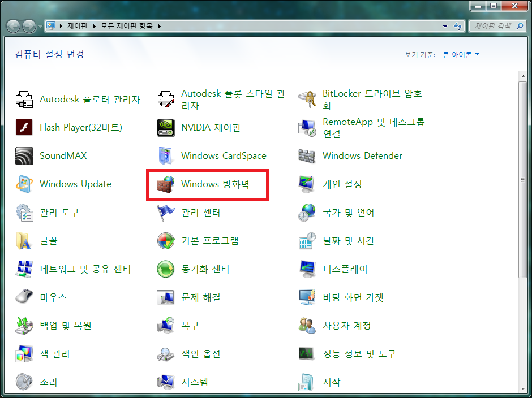Open the 글꼴 fonts folder icon

click(x=24, y=241)
